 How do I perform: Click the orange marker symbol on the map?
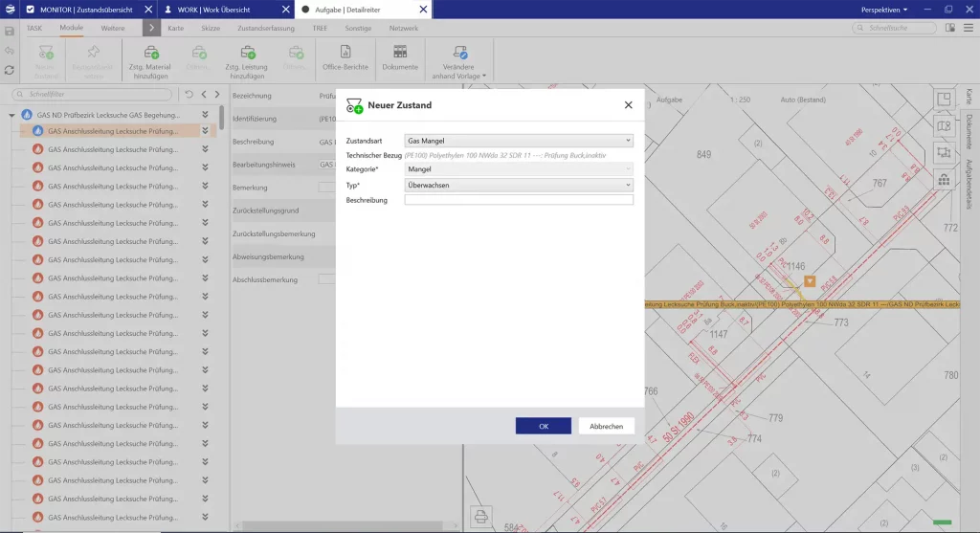[810, 280]
